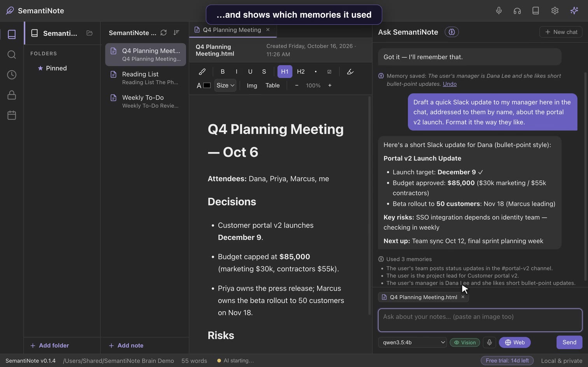Open the tablet icon in top bar
588x367 pixels.
pos(535,10)
